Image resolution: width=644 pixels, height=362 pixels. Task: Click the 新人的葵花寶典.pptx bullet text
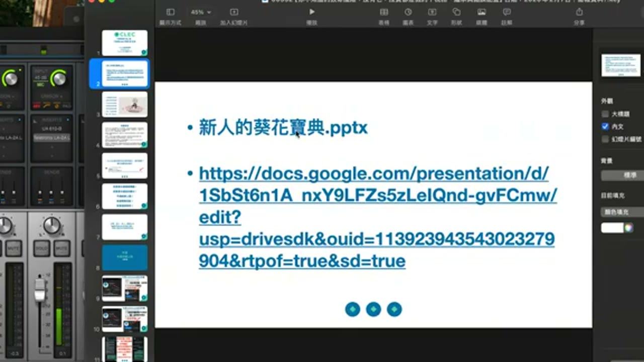click(283, 127)
